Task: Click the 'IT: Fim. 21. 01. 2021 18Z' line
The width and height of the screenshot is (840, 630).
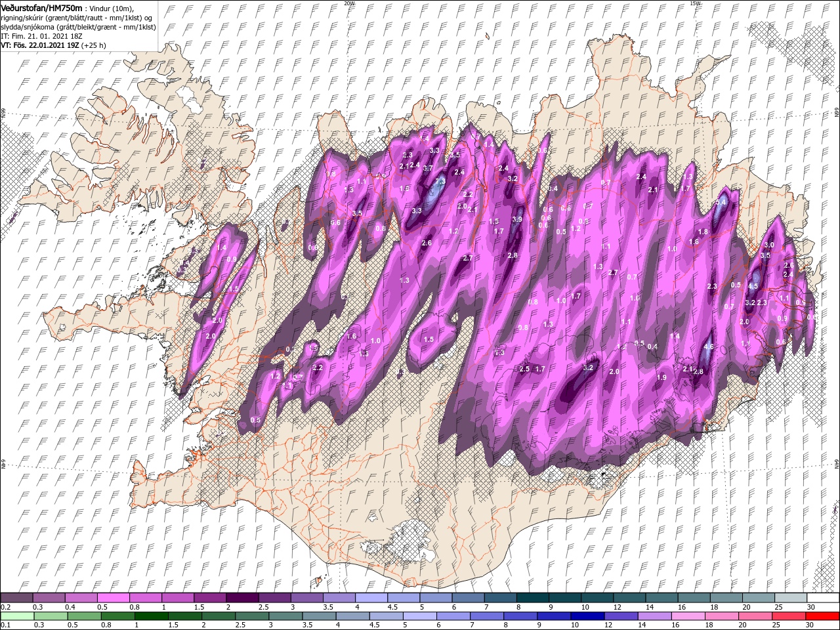Action: tap(41, 36)
